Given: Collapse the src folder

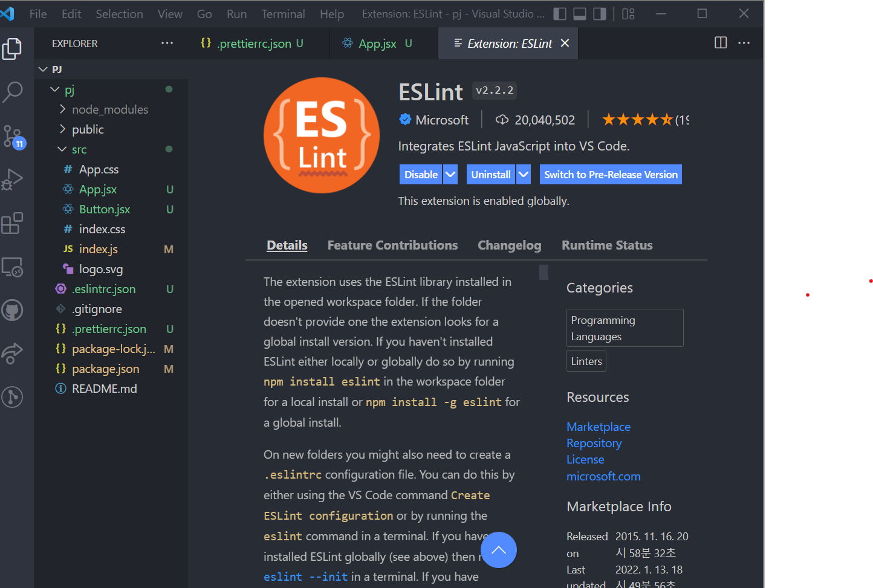Looking at the screenshot, I should click(x=62, y=149).
